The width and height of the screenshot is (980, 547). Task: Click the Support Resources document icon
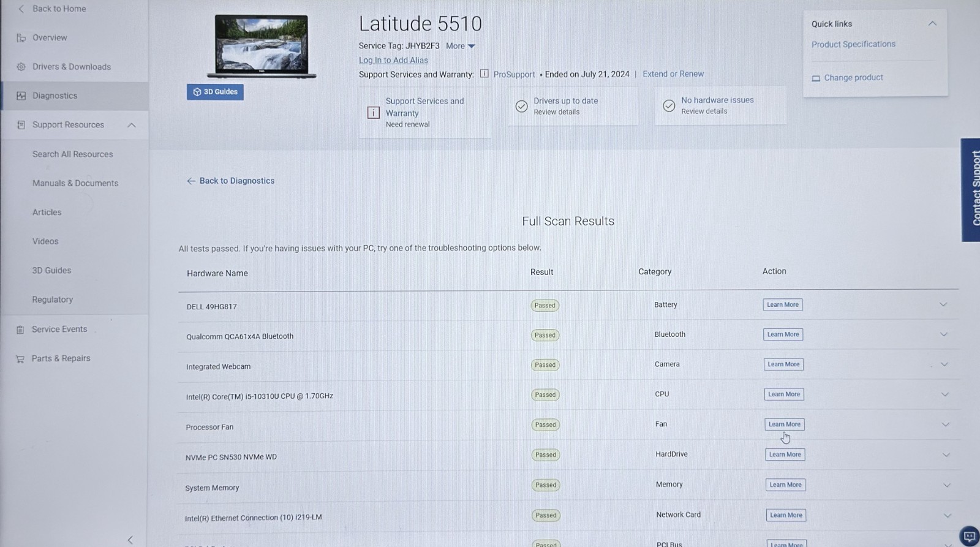21,125
